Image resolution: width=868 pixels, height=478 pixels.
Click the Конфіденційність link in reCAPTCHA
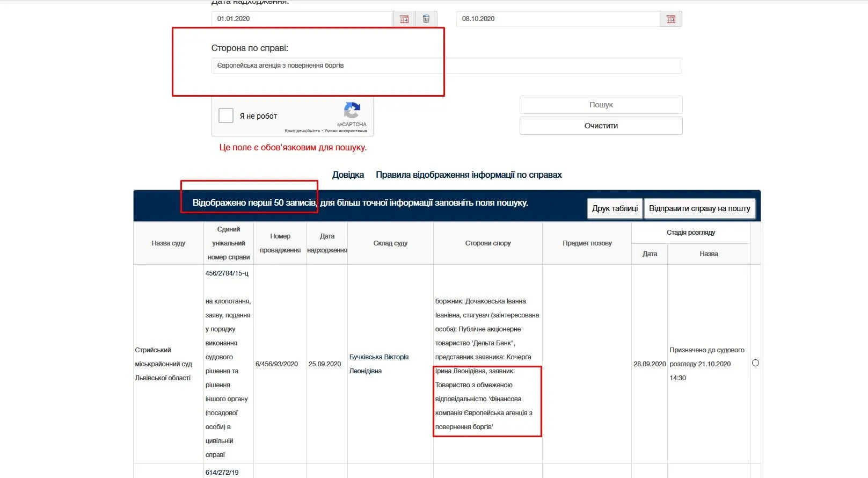pyautogui.click(x=302, y=131)
